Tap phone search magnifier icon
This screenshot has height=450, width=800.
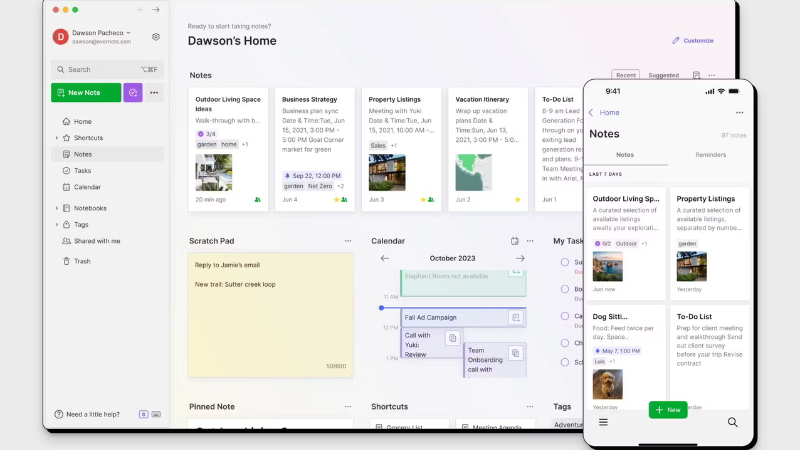click(733, 422)
